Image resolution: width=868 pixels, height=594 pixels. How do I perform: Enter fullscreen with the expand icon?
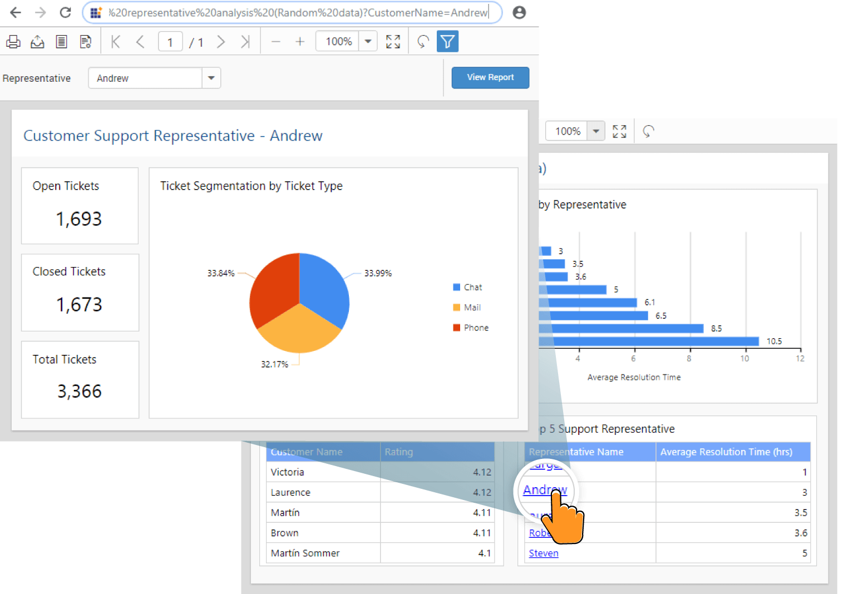(393, 41)
